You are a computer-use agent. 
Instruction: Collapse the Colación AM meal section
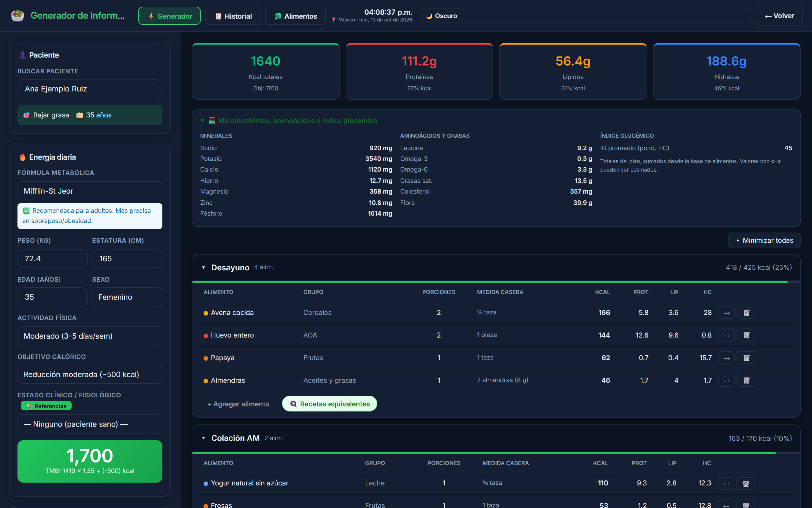[x=203, y=438]
